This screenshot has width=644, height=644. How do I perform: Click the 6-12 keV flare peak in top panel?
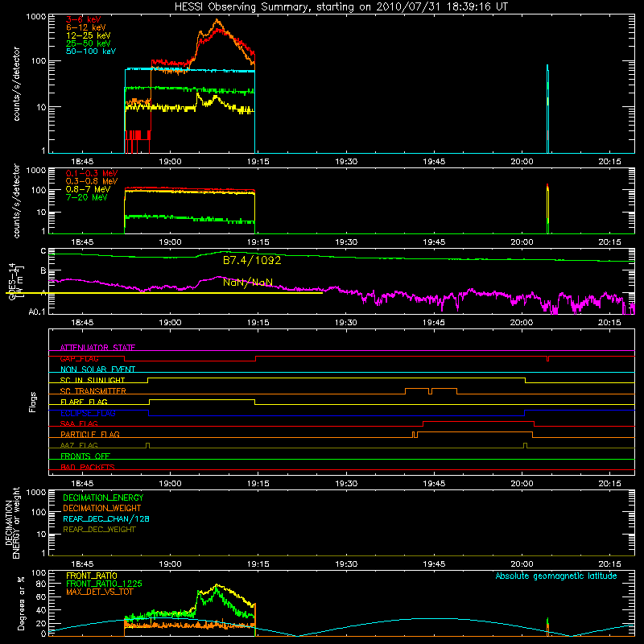pyautogui.click(x=217, y=21)
